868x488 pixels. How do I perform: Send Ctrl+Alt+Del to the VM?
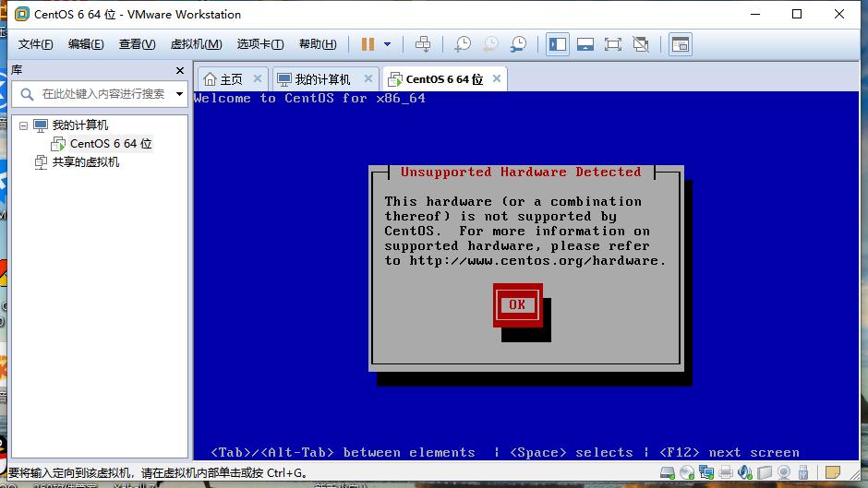point(423,44)
